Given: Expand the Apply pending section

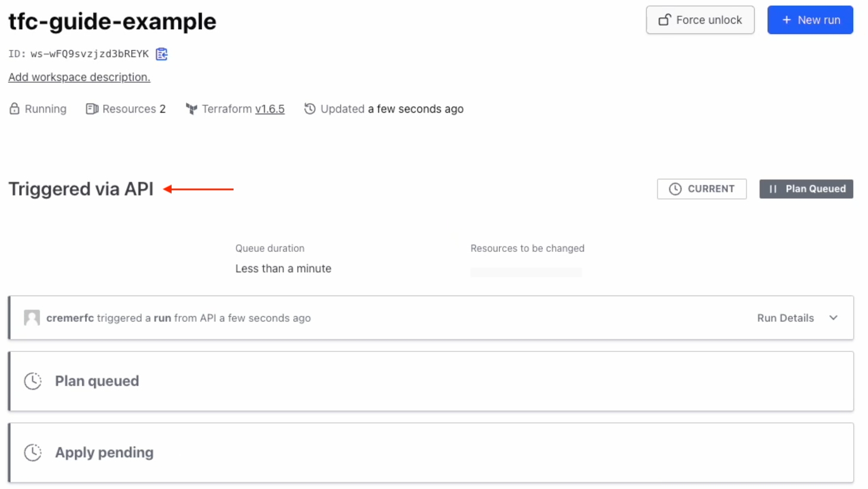Looking at the screenshot, I should click(431, 453).
